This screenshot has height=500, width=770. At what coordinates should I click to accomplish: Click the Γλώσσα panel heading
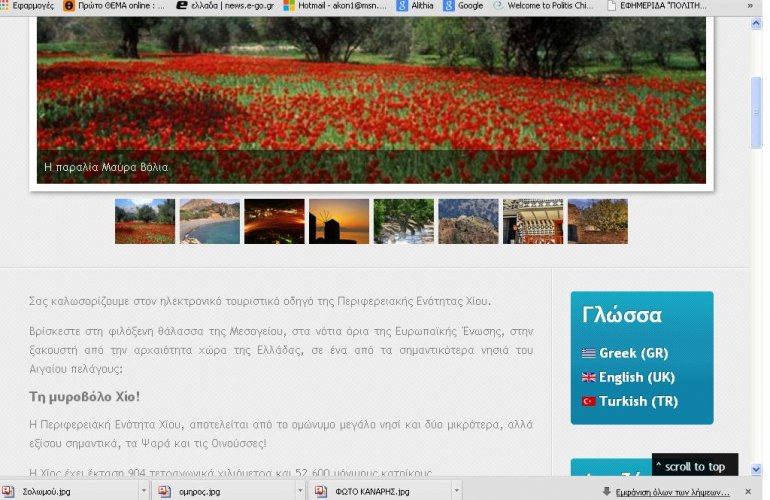click(622, 315)
